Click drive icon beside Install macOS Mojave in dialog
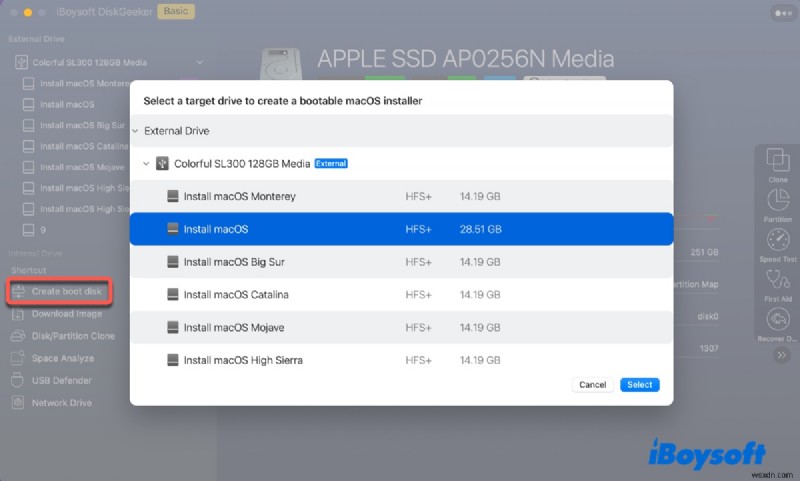The height and width of the screenshot is (481, 800). tap(173, 327)
